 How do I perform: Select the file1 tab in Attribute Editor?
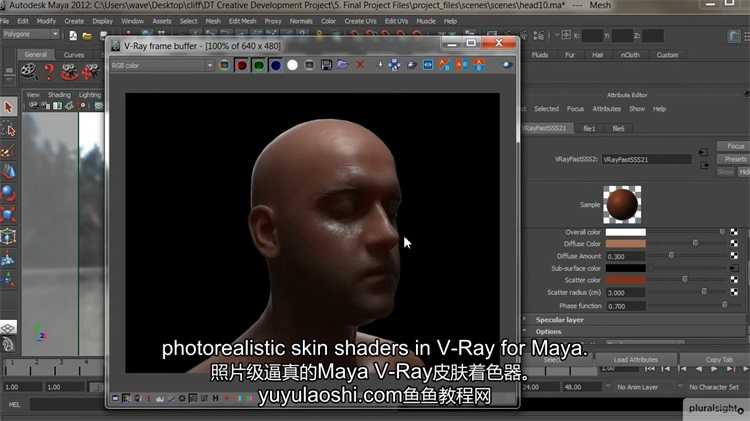click(x=589, y=128)
